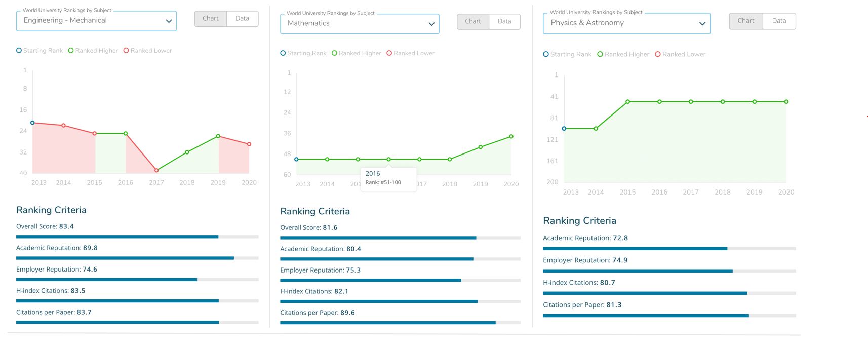Show Data view for Physics & Astronomy
The width and height of the screenshot is (868, 346).
tap(779, 21)
